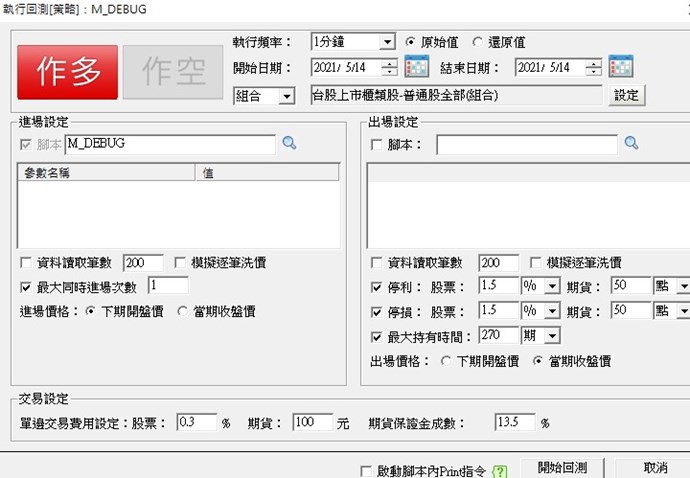
Task: Open the end date calendar picker icon
Action: click(620, 68)
